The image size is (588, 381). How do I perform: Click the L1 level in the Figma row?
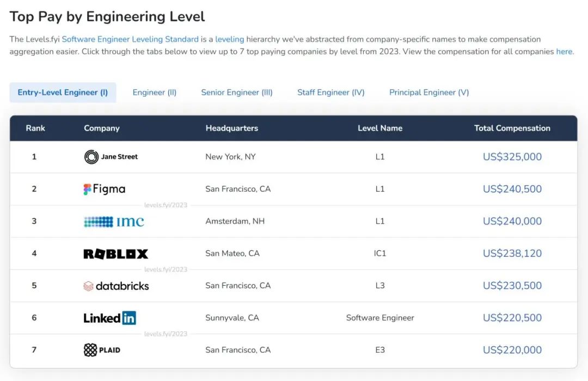click(x=380, y=189)
